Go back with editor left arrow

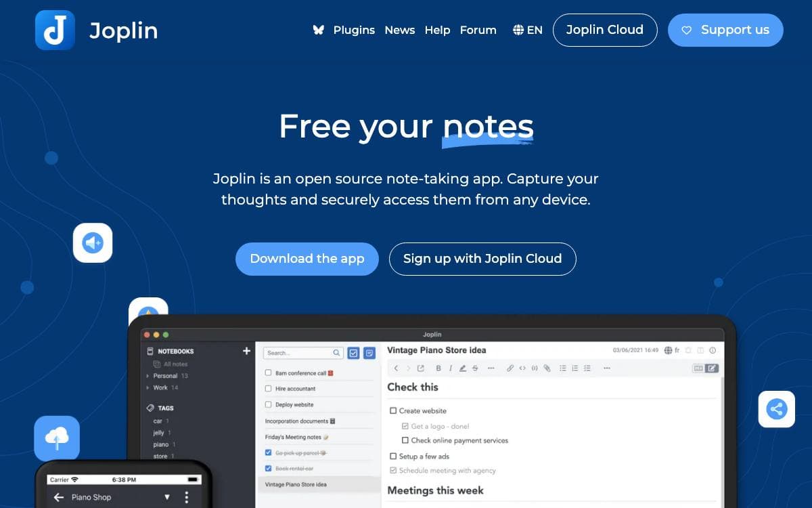[396, 368]
